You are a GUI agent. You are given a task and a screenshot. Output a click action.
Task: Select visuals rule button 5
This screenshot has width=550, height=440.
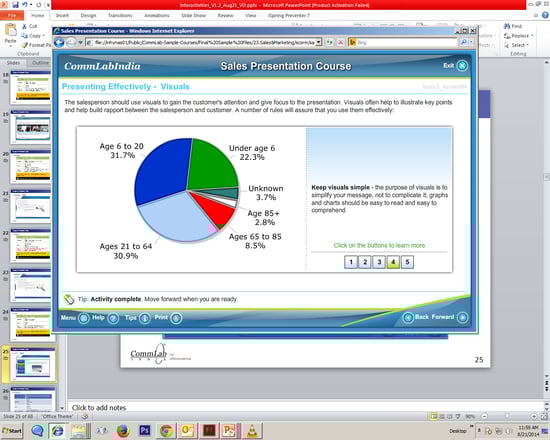click(x=407, y=262)
